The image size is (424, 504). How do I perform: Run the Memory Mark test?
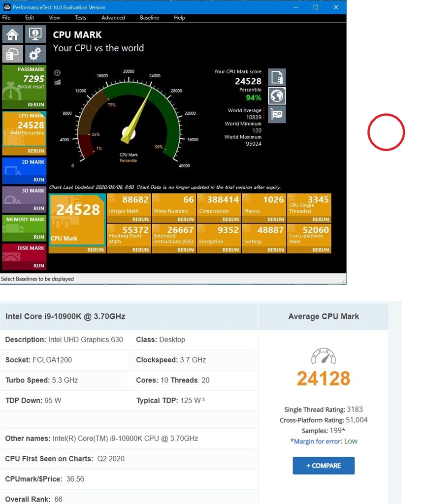point(39,237)
